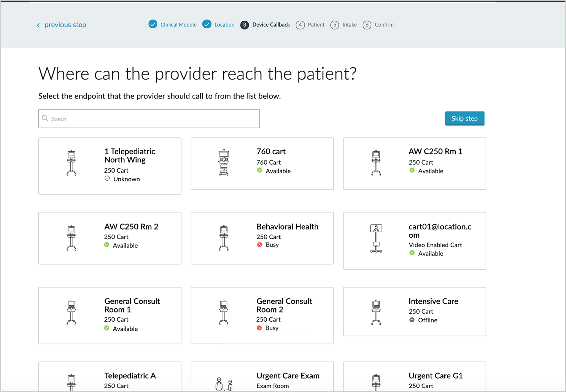Click the Unknown status icon on 1 Telepediatric North Wing

(107, 178)
